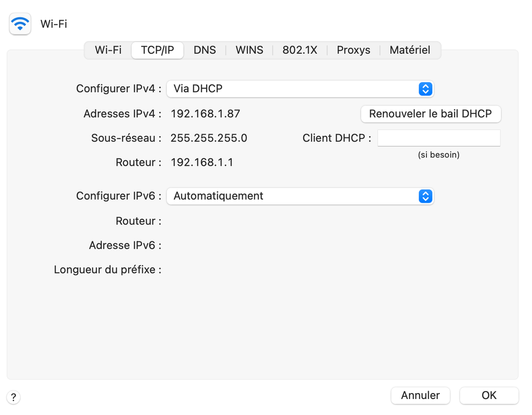This screenshot has height=415, width=532.
Task: Click the IPv4 address 192.168.1.87
Action: [205, 113]
